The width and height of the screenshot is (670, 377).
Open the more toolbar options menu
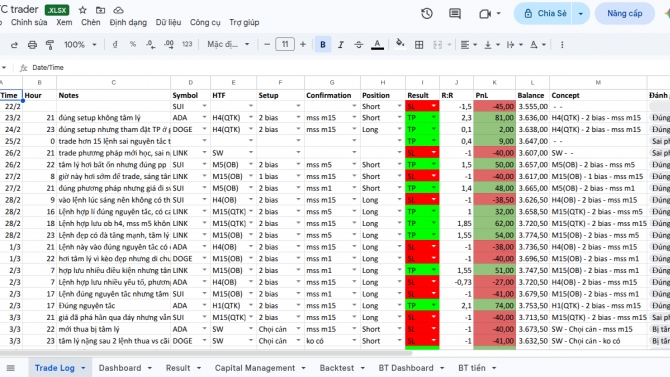(562, 44)
